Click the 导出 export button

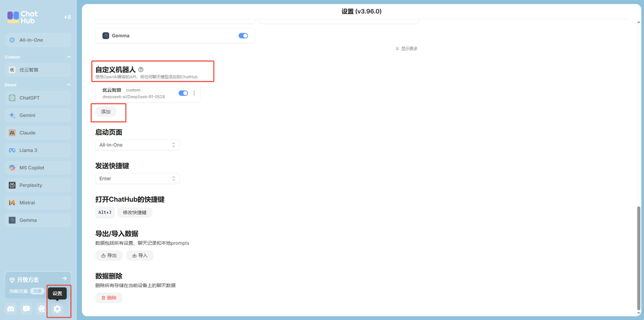(x=109, y=256)
